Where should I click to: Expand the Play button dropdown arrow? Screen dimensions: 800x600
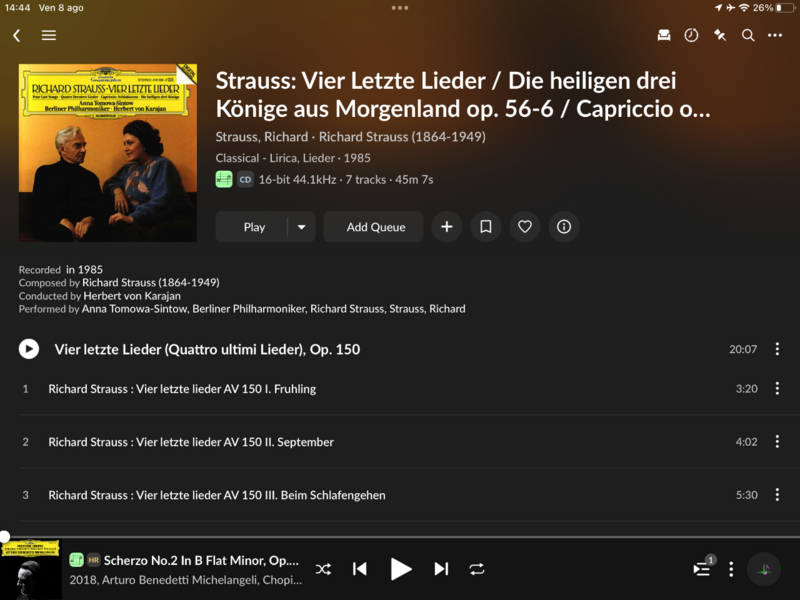coord(302,227)
